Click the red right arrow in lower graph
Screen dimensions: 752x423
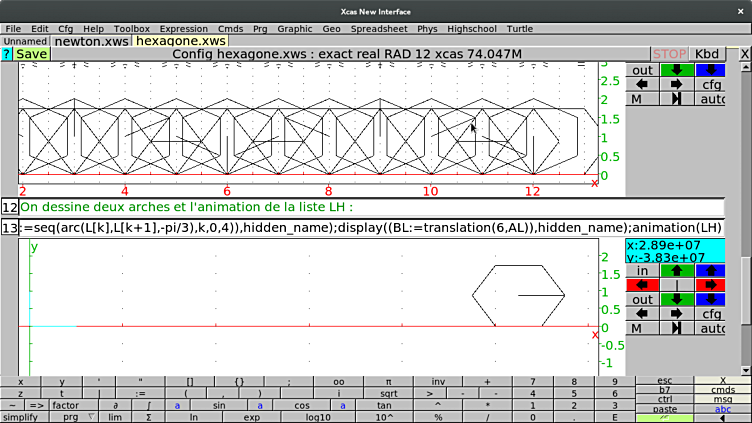(x=711, y=285)
